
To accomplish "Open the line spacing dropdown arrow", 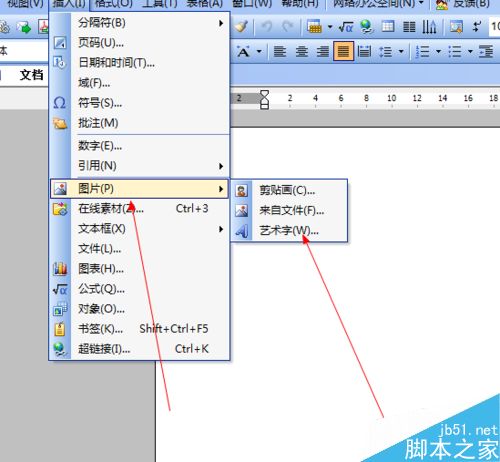I will [x=401, y=52].
